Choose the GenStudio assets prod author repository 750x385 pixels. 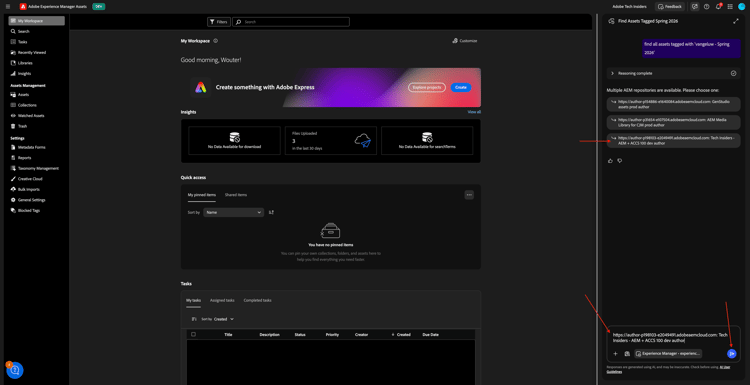pos(673,104)
